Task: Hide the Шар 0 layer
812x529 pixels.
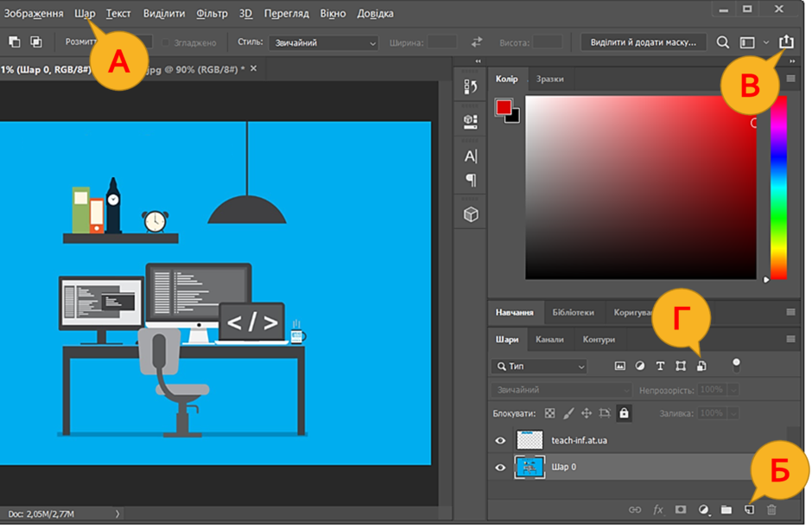Action: (x=500, y=468)
